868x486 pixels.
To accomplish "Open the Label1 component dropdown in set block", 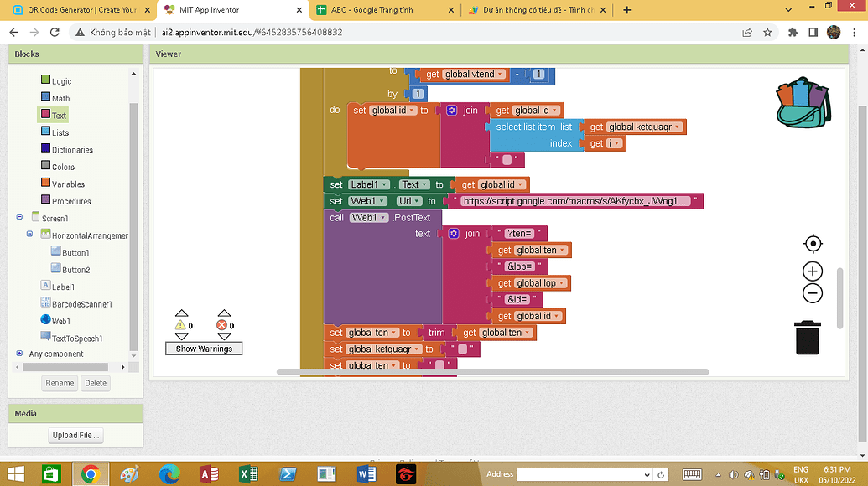I will (384, 184).
